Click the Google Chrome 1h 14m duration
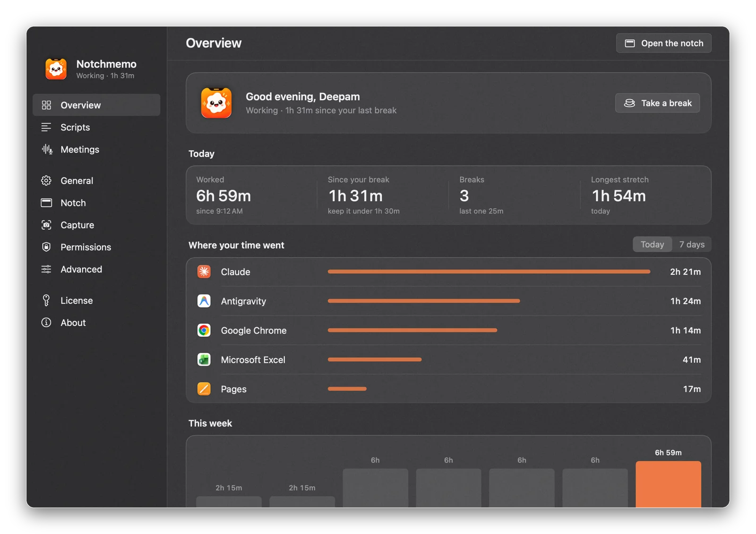 [x=686, y=330]
